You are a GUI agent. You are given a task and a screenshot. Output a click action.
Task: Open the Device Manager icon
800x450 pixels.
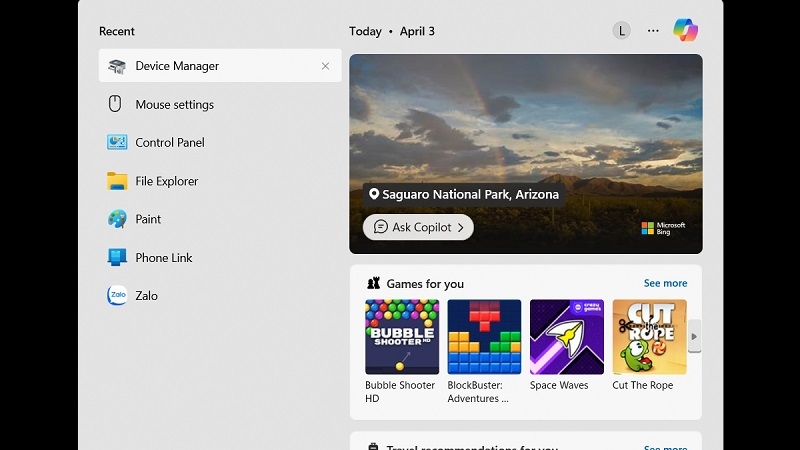point(117,66)
